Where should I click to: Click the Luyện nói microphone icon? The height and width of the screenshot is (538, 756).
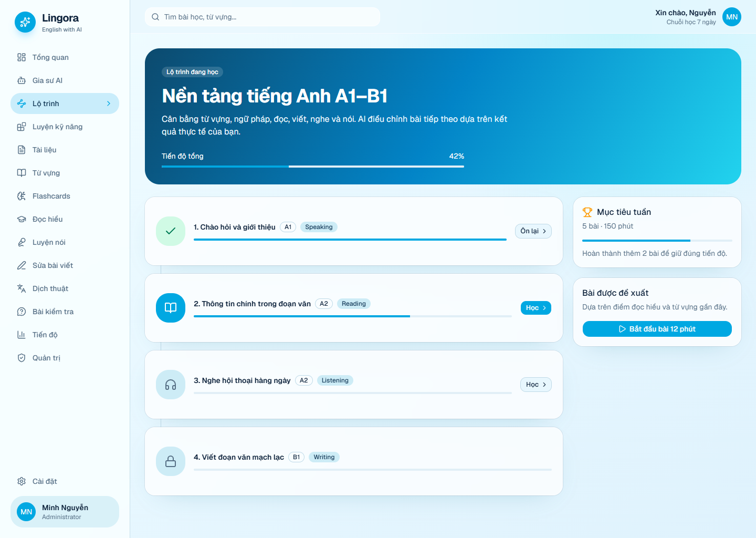[x=22, y=242]
